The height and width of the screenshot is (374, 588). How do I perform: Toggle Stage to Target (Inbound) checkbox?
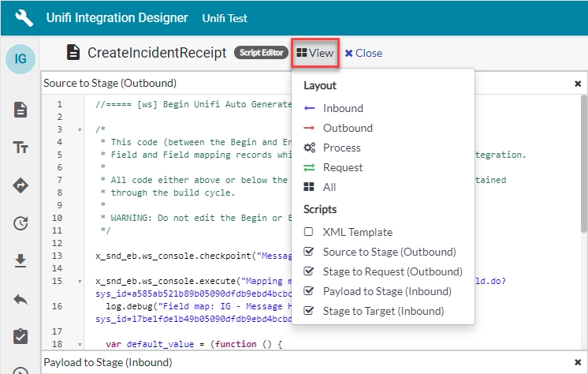pyautogui.click(x=310, y=312)
